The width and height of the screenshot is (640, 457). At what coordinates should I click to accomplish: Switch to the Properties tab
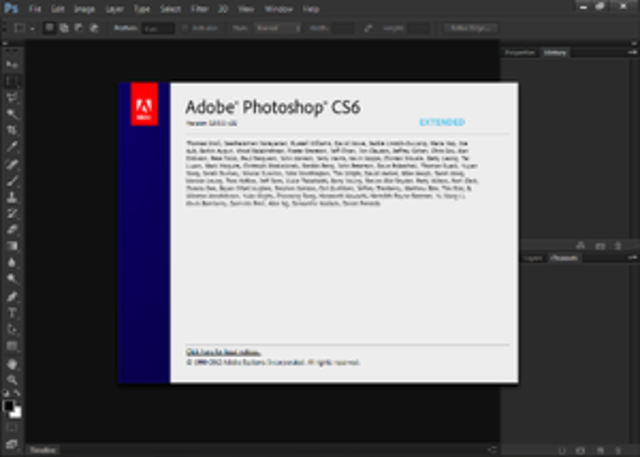[520, 53]
